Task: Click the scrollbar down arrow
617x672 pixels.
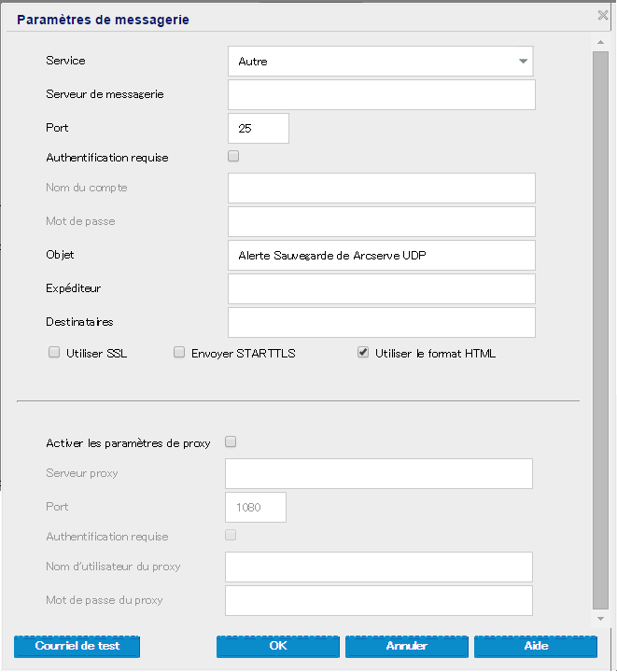Action: tap(600, 620)
